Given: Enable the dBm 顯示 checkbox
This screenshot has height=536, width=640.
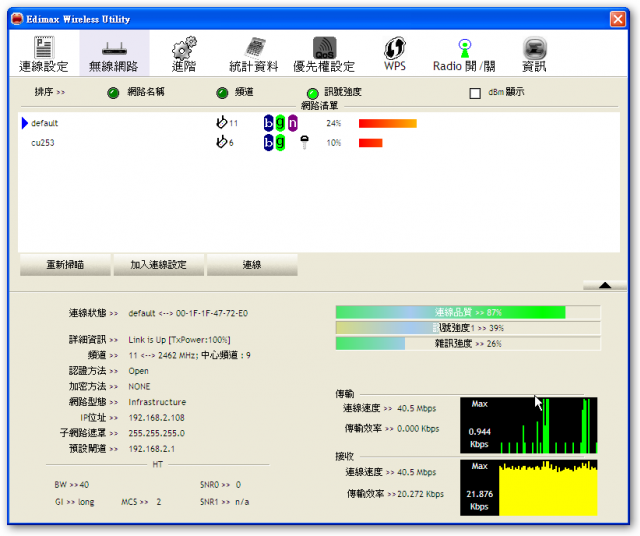Looking at the screenshot, I should [475, 93].
